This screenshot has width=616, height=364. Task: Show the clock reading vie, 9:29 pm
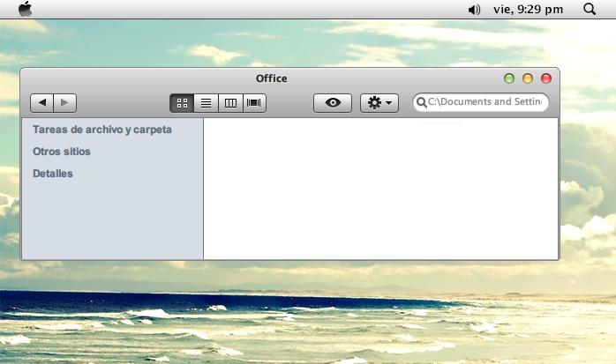tap(528, 10)
